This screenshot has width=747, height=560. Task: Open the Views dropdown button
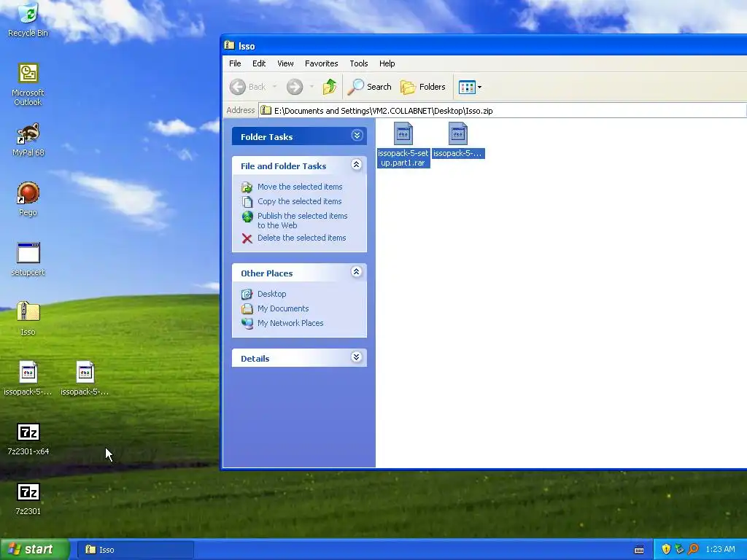[x=470, y=87]
